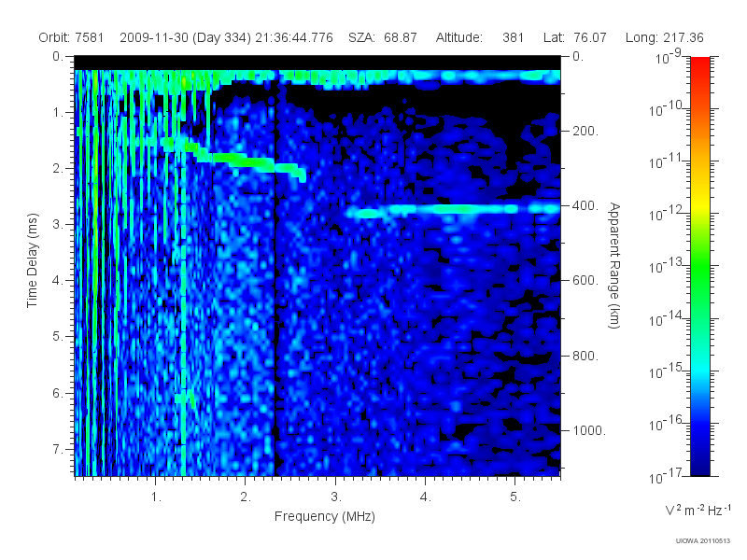Click the 600. apparent range tick label
747x560 pixels.
click(585, 281)
